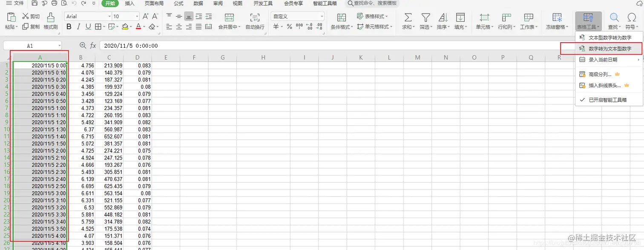Toggle middle vertical alignment
The height and width of the screenshot is (250, 644).
click(179, 16)
